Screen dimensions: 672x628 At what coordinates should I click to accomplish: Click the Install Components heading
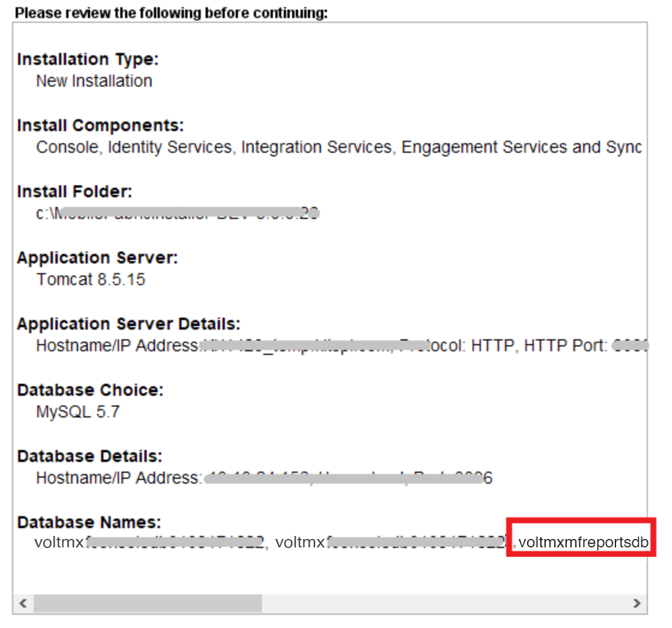(100, 126)
